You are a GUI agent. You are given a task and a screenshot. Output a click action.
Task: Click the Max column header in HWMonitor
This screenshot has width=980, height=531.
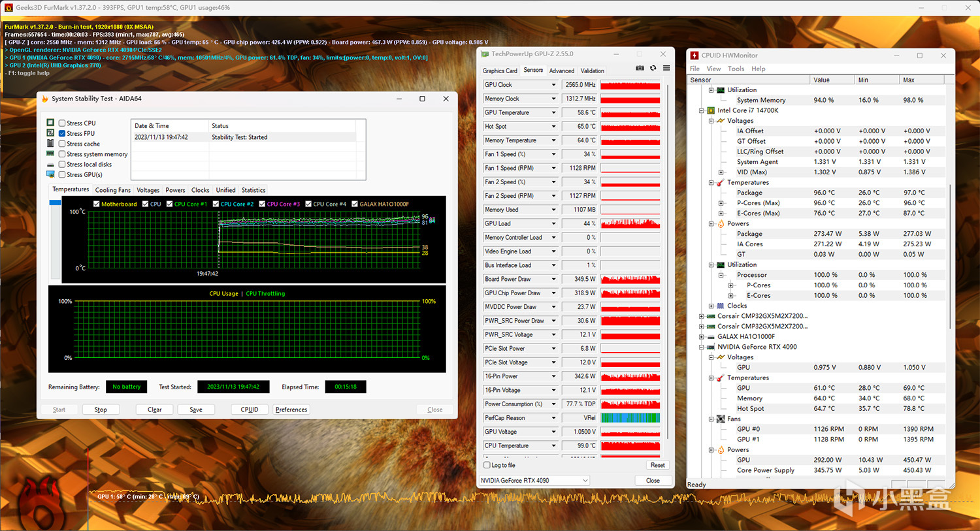pyautogui.click(x=922, y=80)
